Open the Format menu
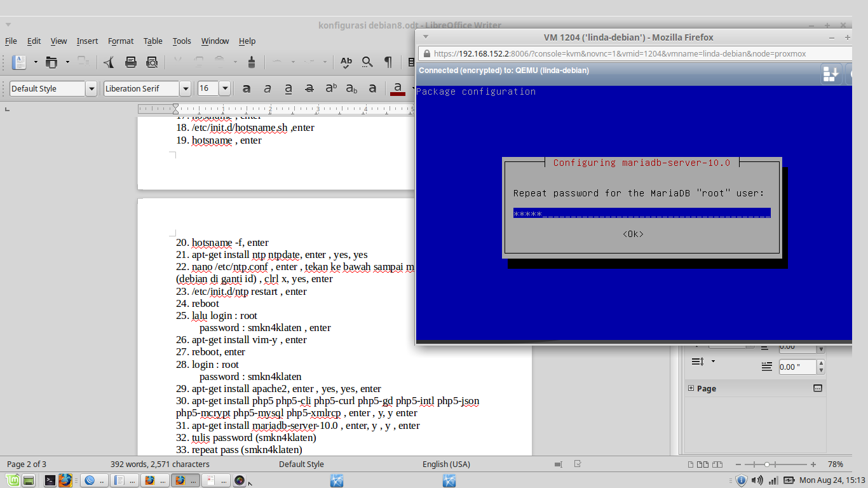 (x=121, y=41)
